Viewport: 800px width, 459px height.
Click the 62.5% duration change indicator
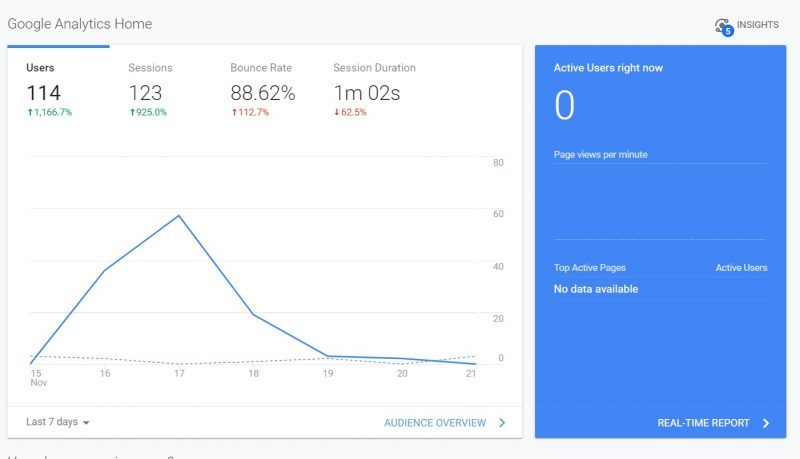click(350, 112)
